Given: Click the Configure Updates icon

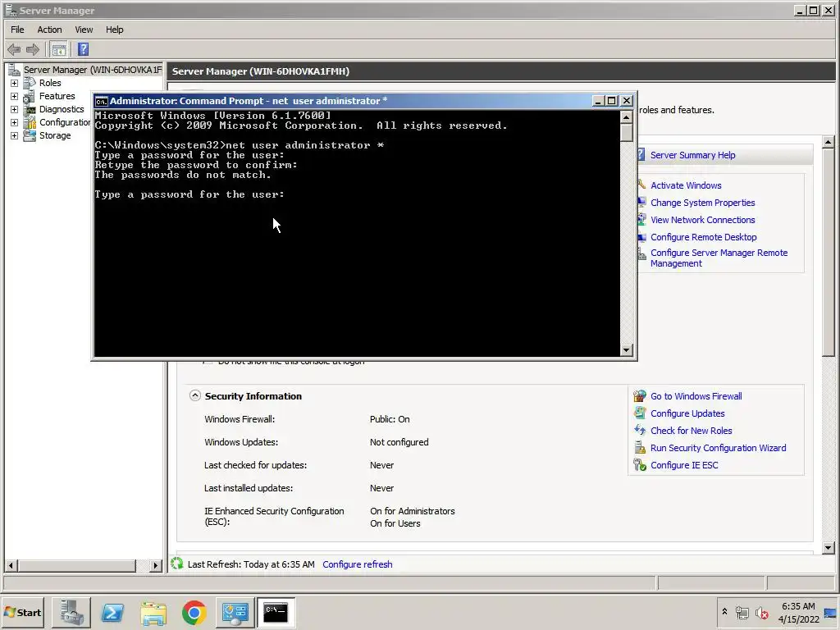Looking at the screenshot, I should [x=640, y=413].
